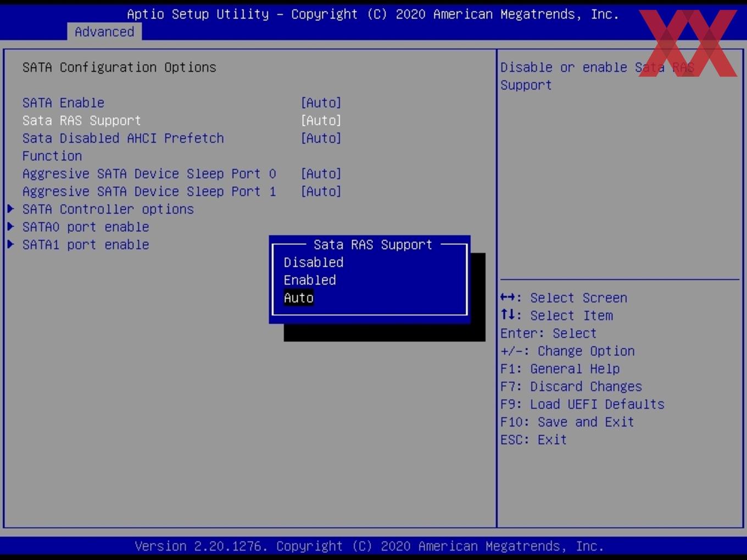Click the SATA Configuration Options heading

119,67
